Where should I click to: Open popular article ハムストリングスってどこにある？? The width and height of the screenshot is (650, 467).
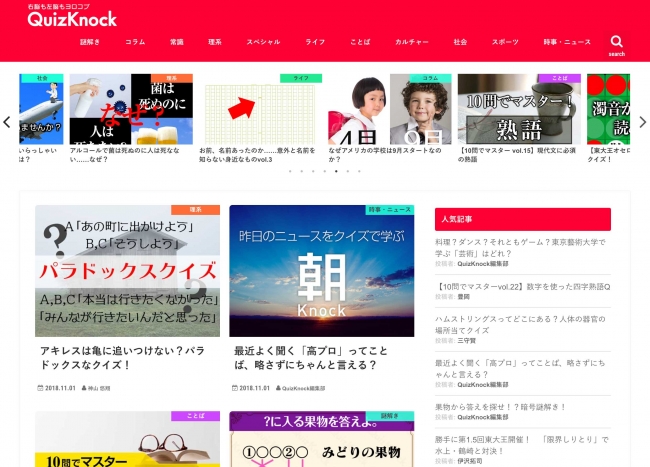tap(520, 324)
